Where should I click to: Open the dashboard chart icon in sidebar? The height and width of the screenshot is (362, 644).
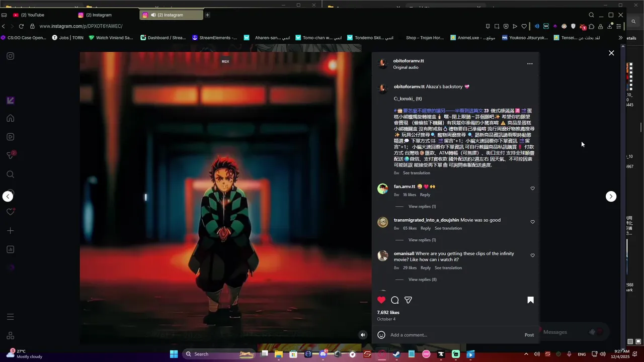click(x=10, y=249)
